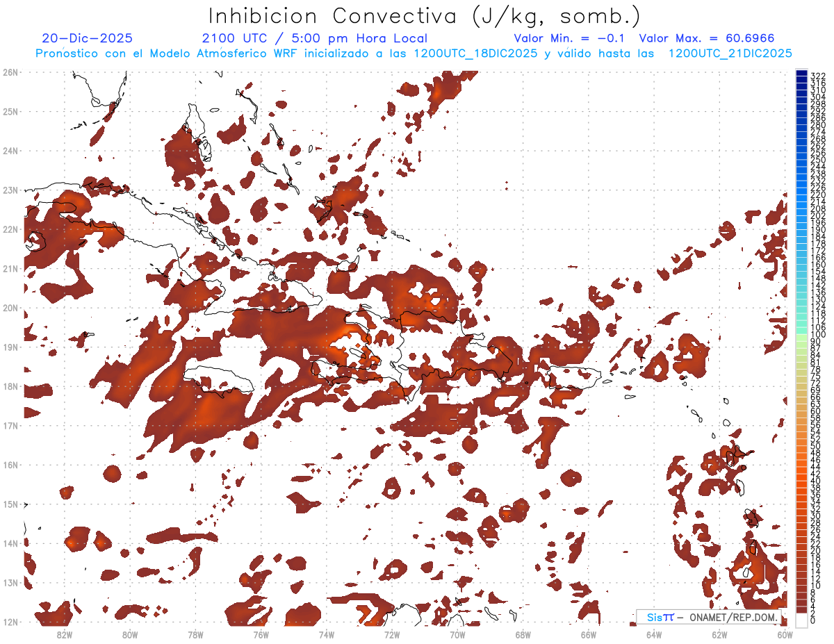Viewport: 834px width, 644px height.
Task: Click the time '2100 UTC / 5:00 pm Hora Local'
Action: click(314, 38)
